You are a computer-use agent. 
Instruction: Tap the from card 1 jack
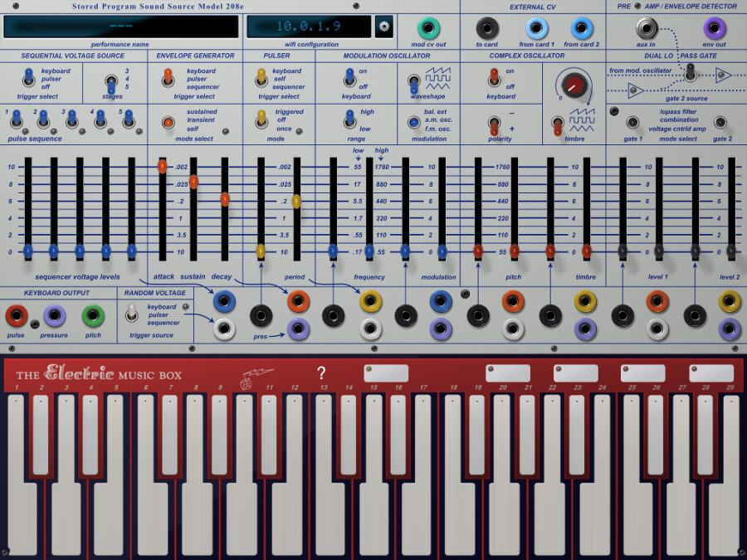536,28
